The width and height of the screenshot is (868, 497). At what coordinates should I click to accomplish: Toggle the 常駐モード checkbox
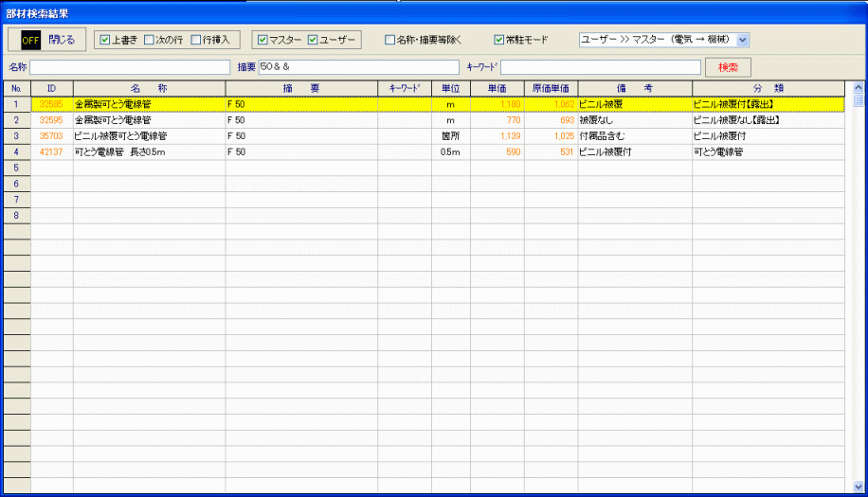click(498, 40)
